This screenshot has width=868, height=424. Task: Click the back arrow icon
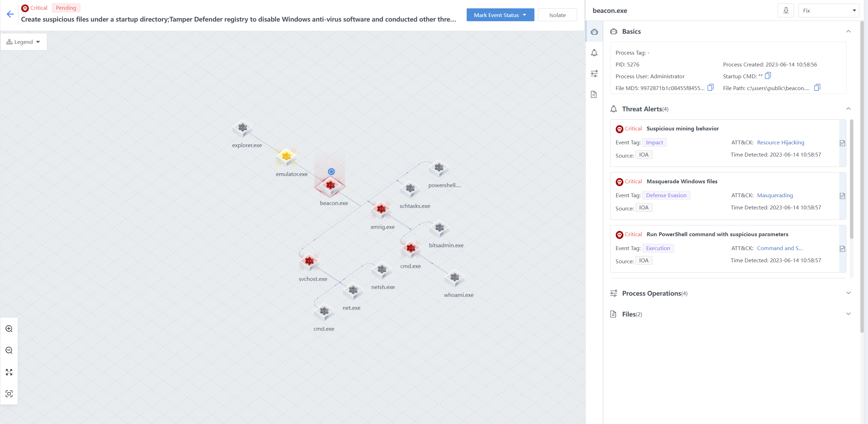[10, 14]
